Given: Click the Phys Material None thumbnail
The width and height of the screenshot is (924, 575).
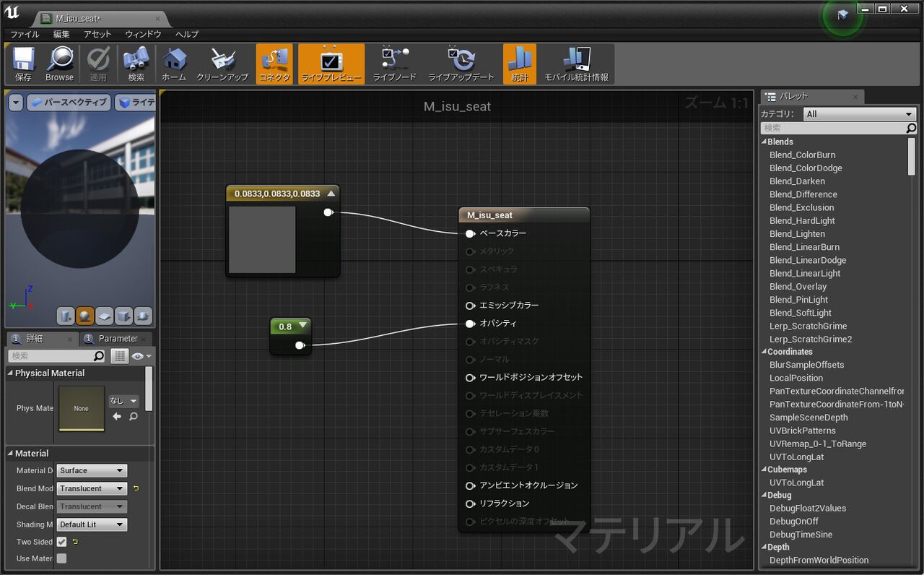Looking at the screenshot, I should click(x=81, y=408).
